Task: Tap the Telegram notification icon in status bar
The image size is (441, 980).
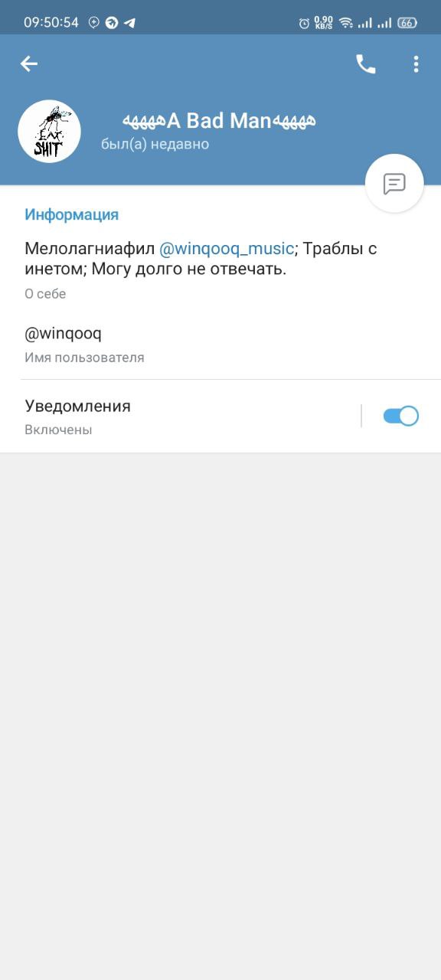Action: [129, 23]
